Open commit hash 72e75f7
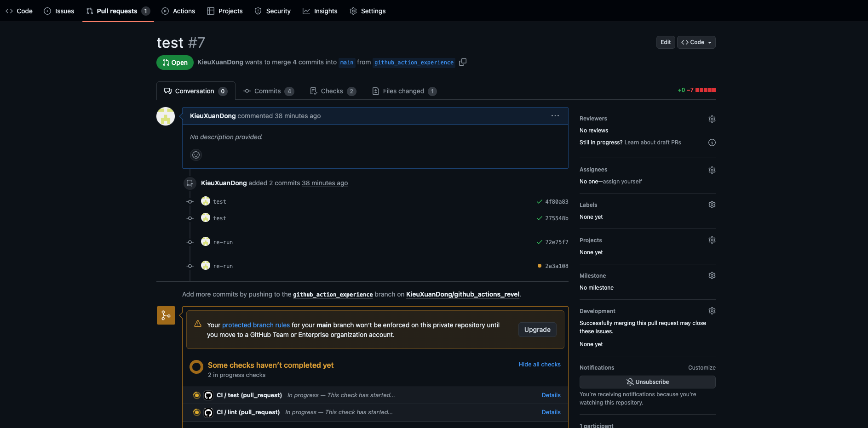868x428 pixels. click(x=557, y=242)
